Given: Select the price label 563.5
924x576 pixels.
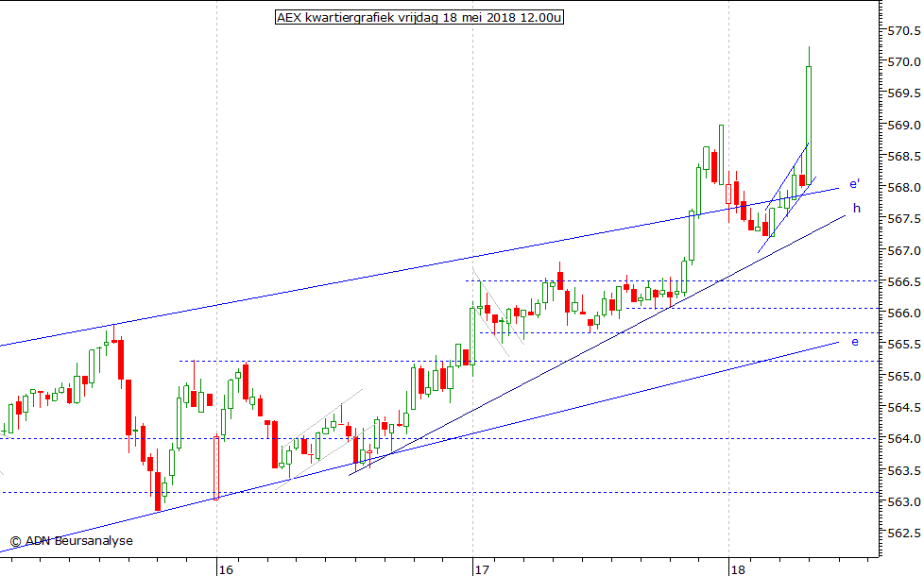Looking at the screenshot, I should point(904,470).
